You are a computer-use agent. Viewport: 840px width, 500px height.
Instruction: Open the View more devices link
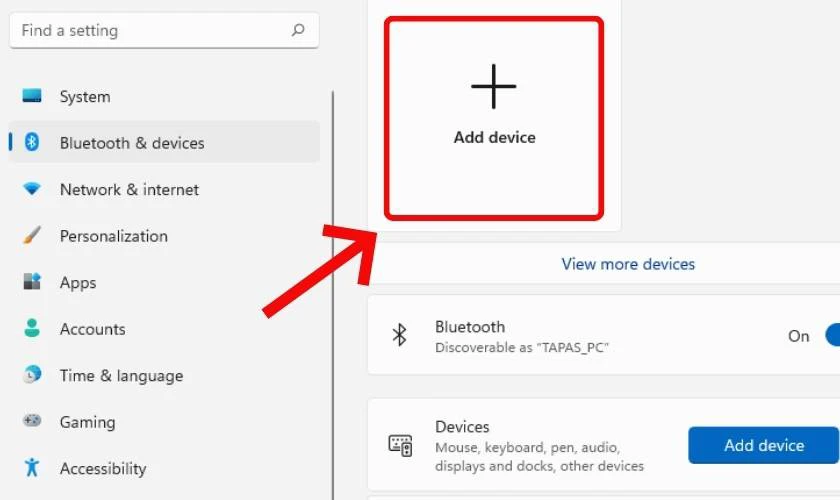[628, 264]
